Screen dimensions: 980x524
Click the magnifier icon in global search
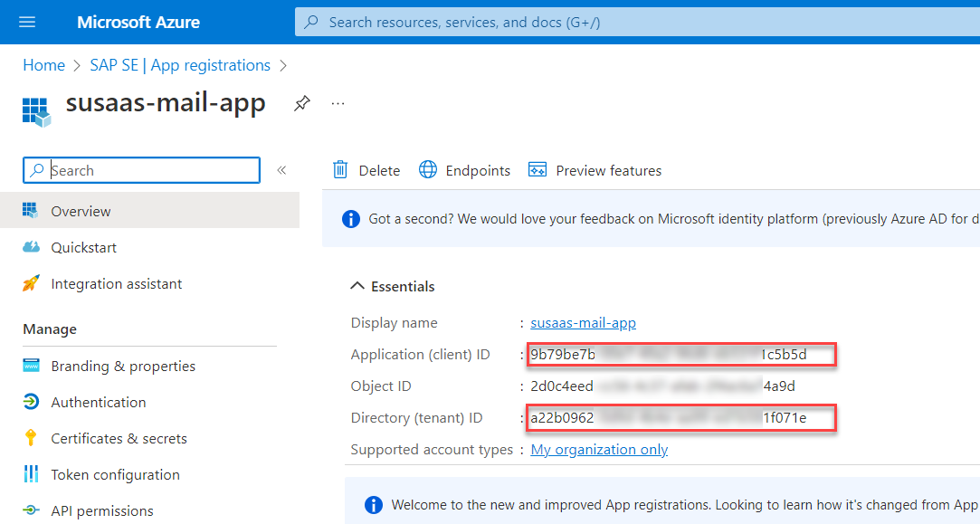[310, 23]
